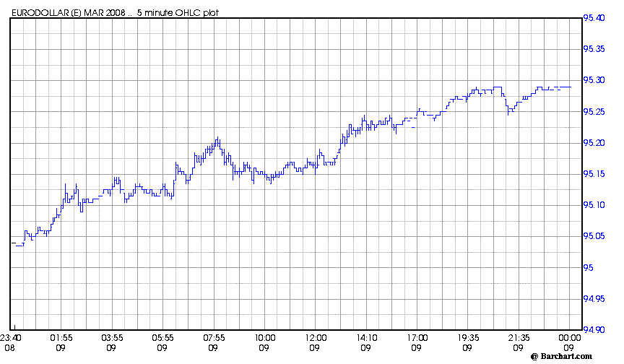
Task: Click the 12:00 time axis label
Action: 316,338
